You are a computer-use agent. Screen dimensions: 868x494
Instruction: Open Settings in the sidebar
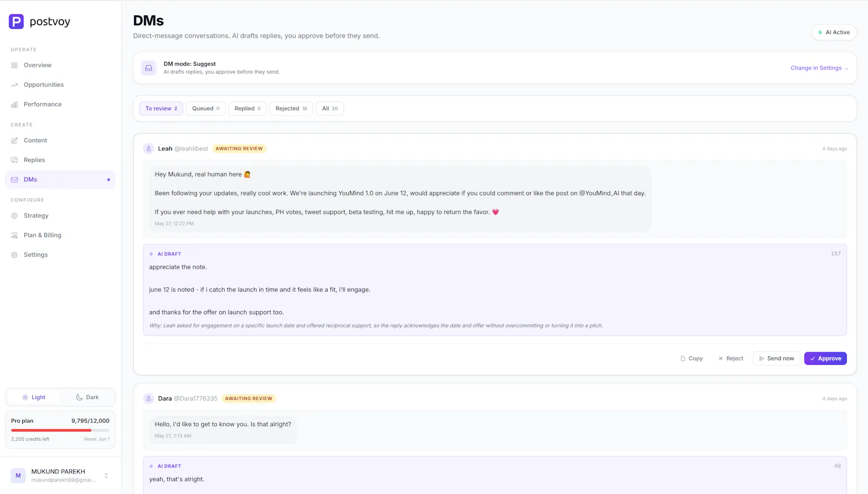(x=60, y=255)
